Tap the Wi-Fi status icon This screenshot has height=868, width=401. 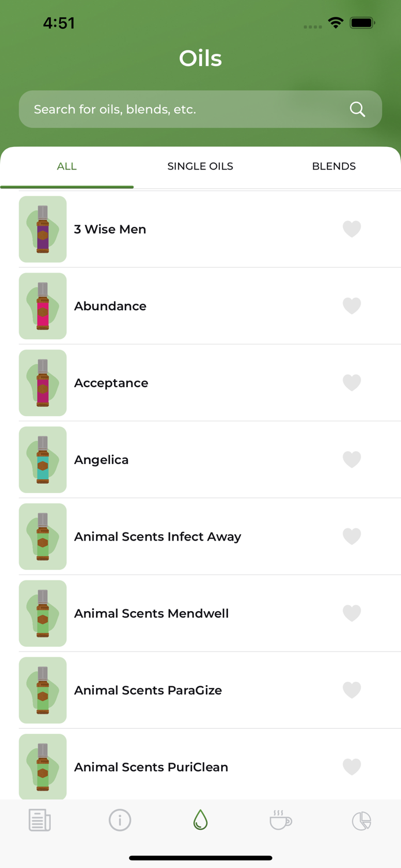click(337, 23)
